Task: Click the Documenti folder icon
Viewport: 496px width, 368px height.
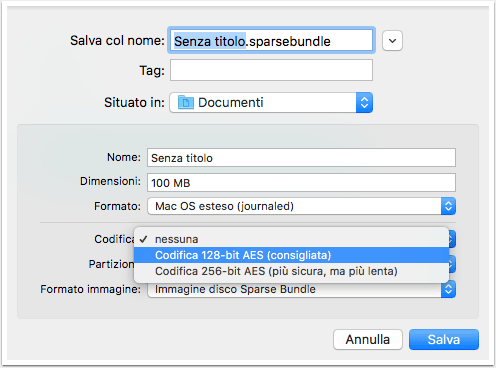Action: pyautogui.click(x=186, y=103)
